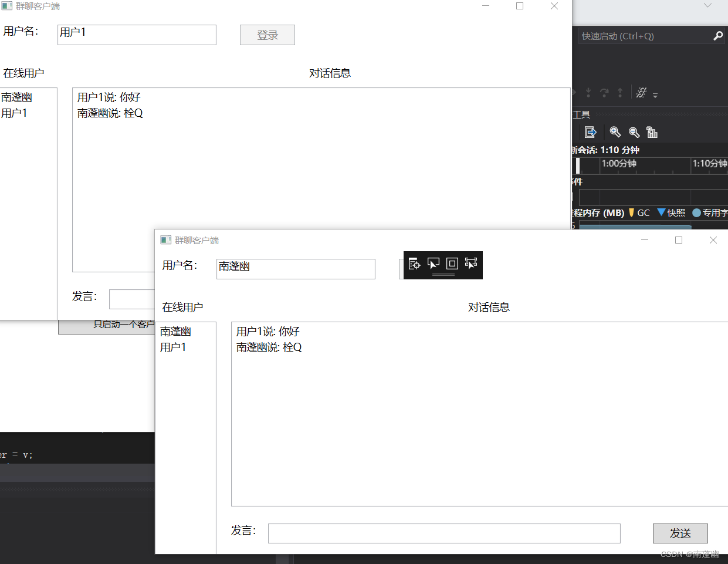This screenshot has width=728, height=564.
Task: Open Live Visual Tree from debug toolbar
Action: click(414, 264)
